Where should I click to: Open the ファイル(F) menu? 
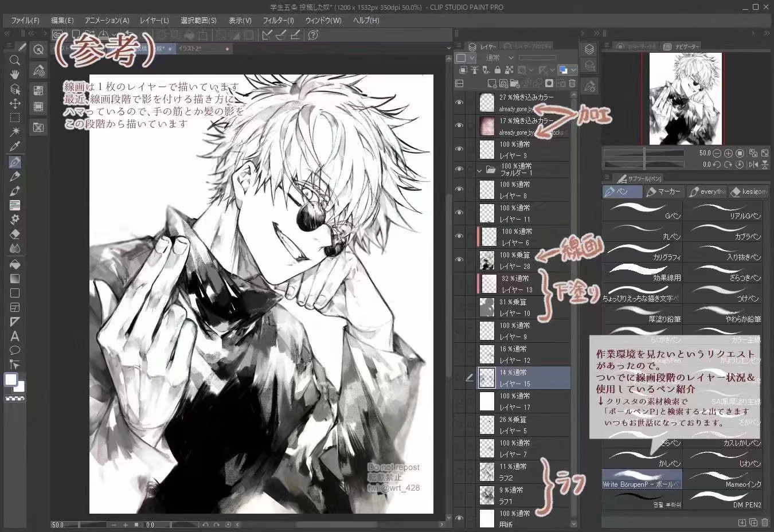pos(25,20)
